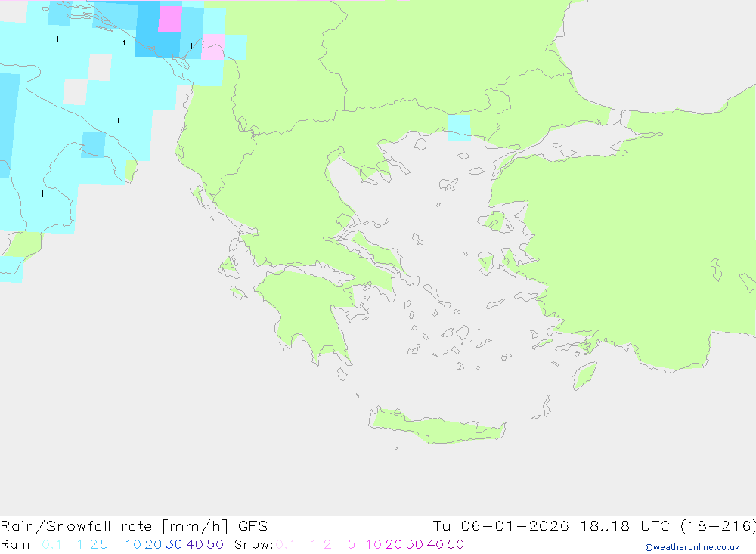Pick the purple Rain legend value 50

coord(215,544)
